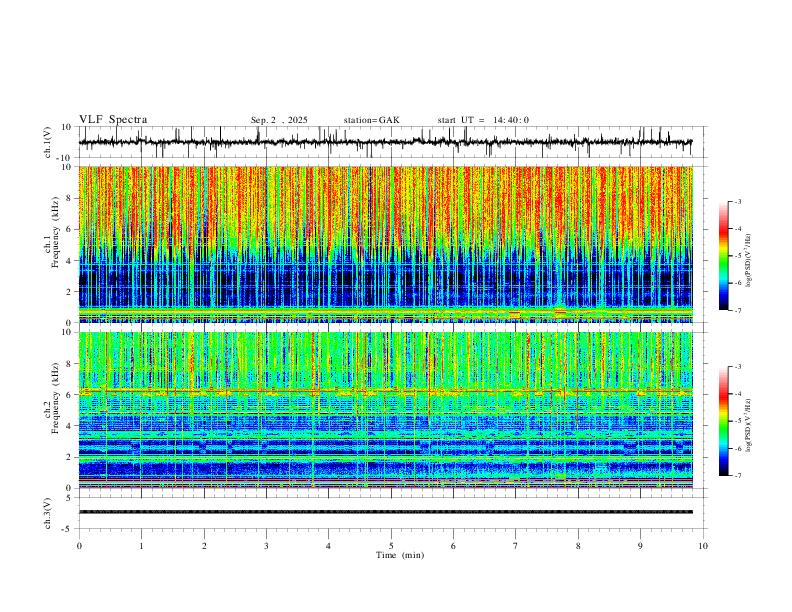Click the ch.1 PSD color scale bar

tap(723, 256)
